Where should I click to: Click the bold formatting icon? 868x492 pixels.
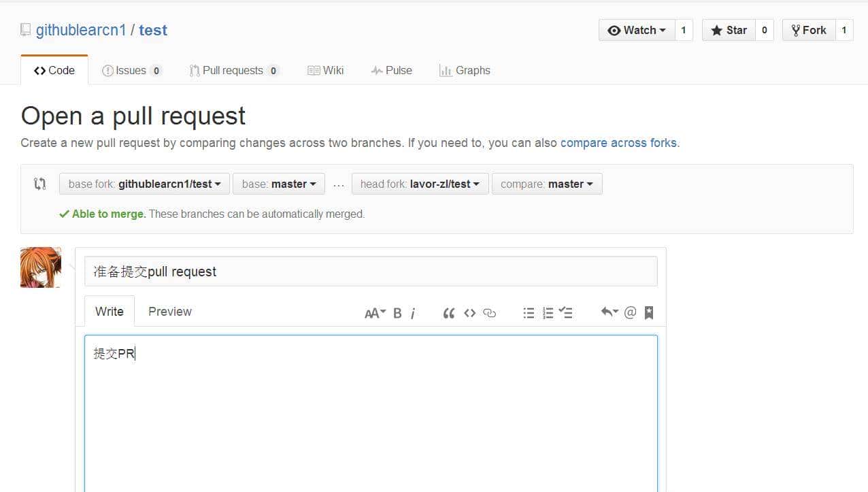point(397,313)
